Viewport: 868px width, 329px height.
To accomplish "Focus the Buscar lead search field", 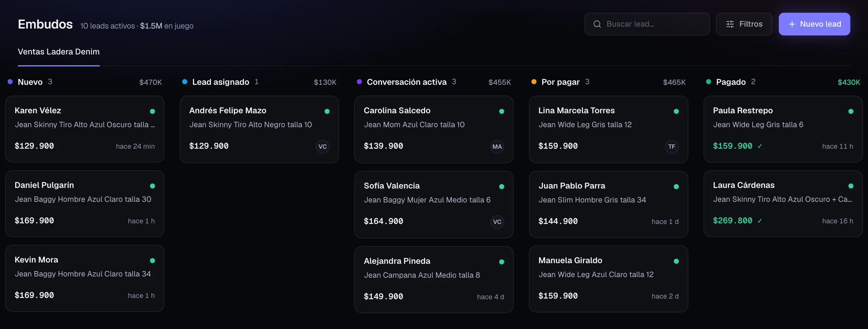I will point(647,24).
